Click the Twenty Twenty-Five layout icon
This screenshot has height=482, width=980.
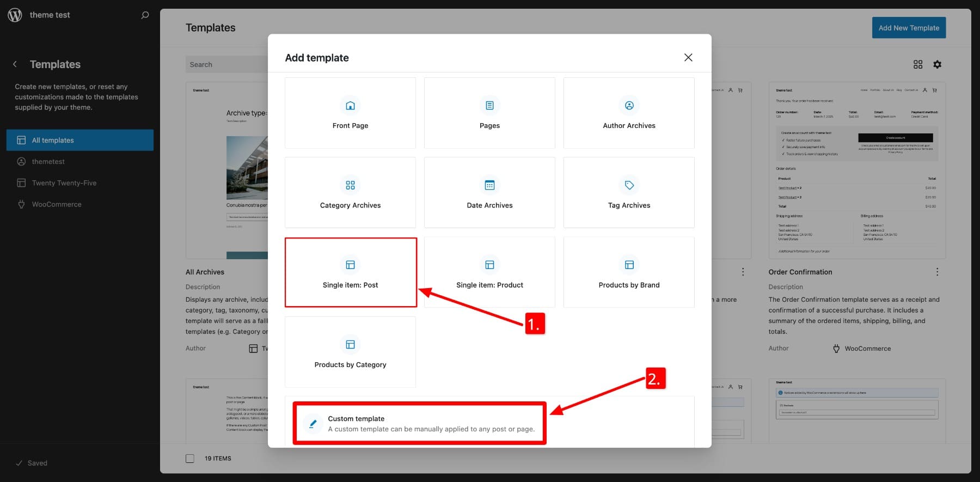(21, 183)
